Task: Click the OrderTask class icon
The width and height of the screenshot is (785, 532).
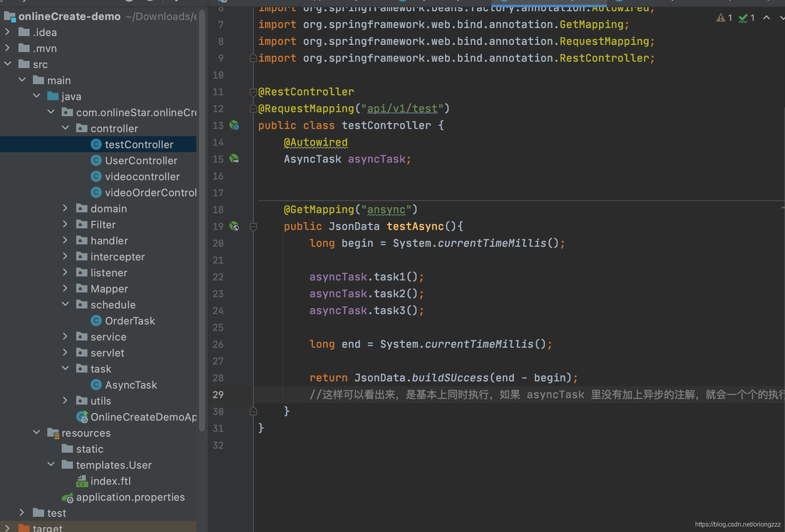Action: coord(96,320)
